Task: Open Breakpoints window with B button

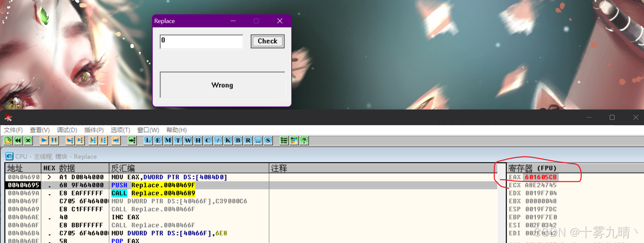Action: tap(238, 141)
